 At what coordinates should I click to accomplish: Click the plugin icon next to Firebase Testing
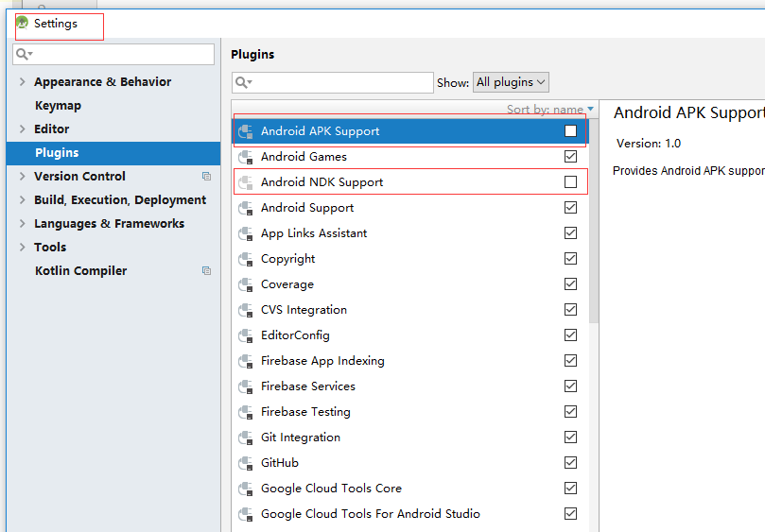246,412
